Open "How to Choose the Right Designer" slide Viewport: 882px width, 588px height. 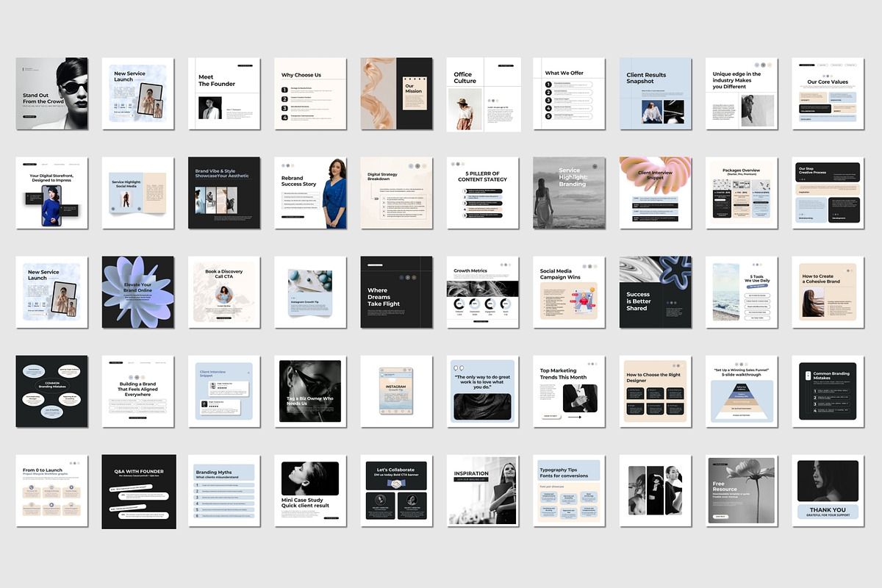point(656,391)
